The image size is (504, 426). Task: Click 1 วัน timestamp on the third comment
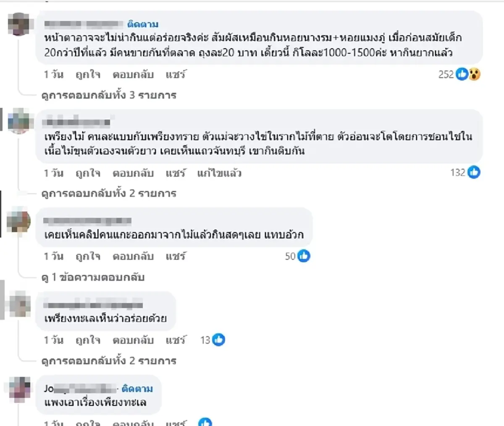click(53, 256)
